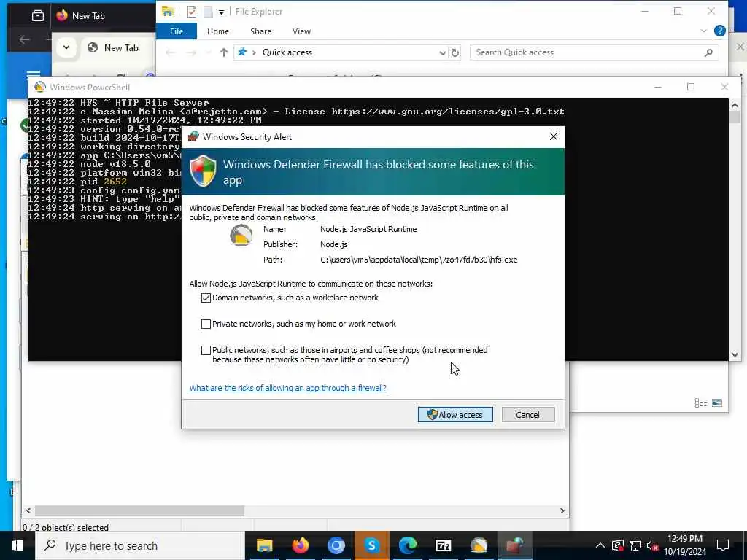Image resolution: width=747 pixels, height=560 pixels.
Task: Switch to details view in File Explorer
Action: coord(701,402)
